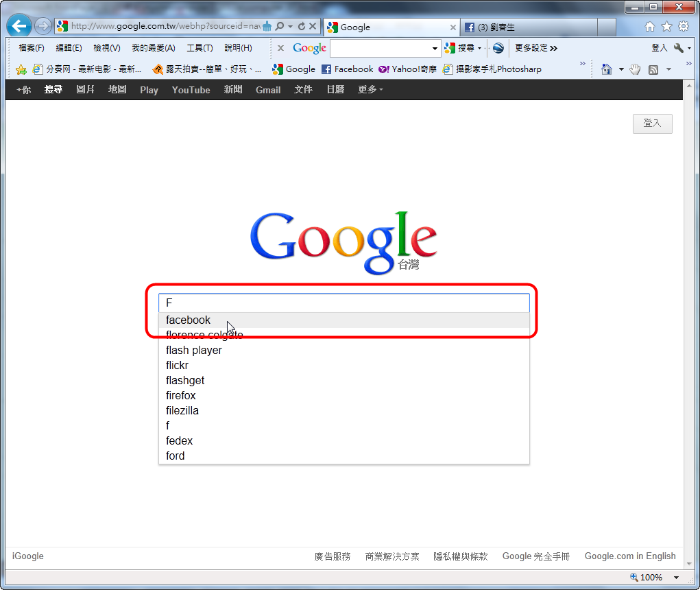The image size is (700, 590).
Task: Click the command bar hand icon
Action: (x=635, y=69)
